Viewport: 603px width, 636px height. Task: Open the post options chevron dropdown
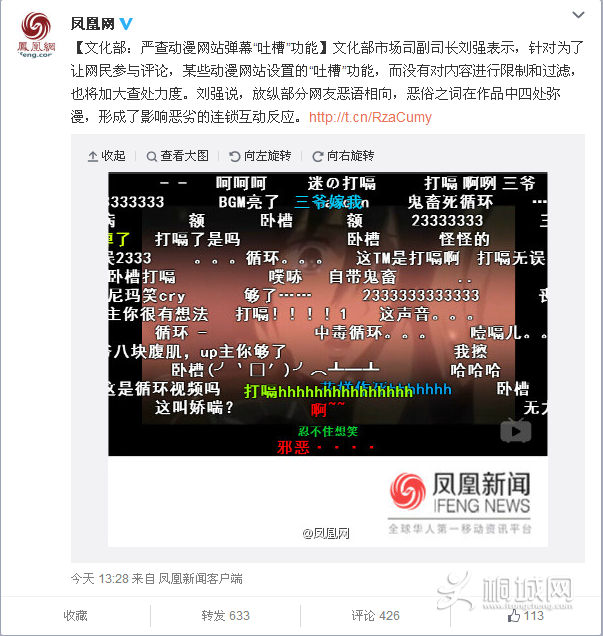coord(578,15)
